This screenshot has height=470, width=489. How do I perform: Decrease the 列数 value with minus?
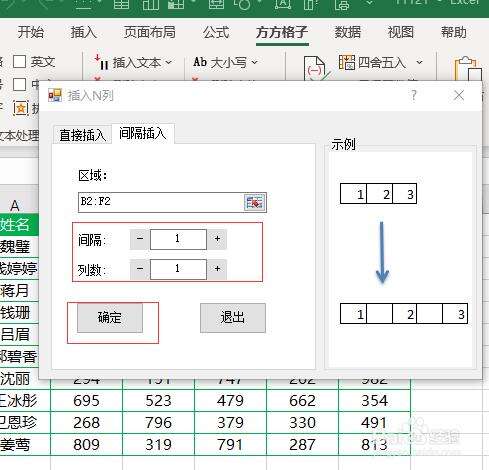[140, 269]
